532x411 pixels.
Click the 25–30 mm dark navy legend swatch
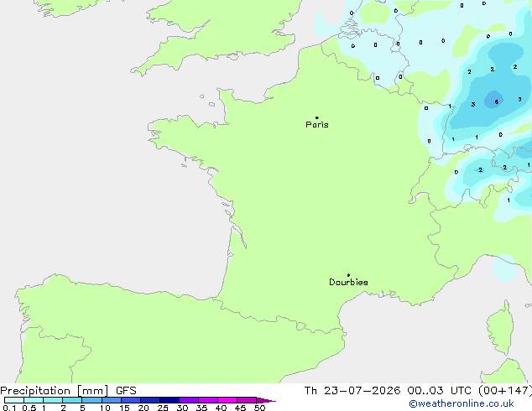click(170, 400)
